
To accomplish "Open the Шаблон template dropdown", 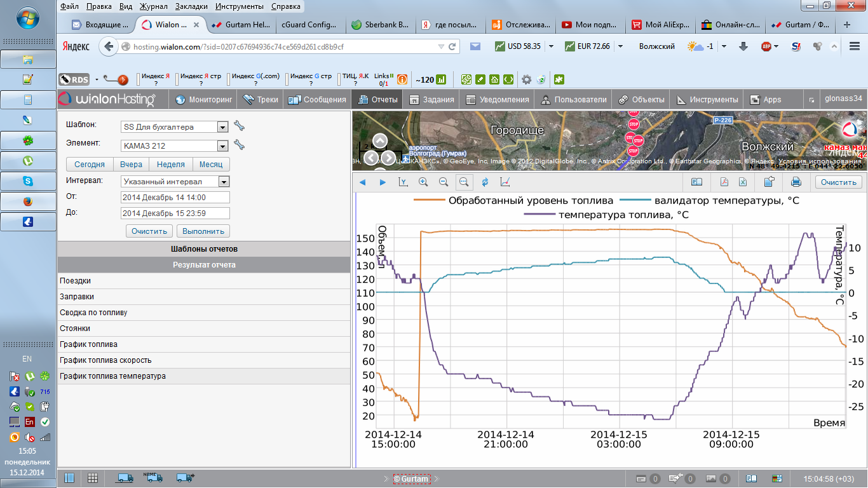I will [222, 127].
